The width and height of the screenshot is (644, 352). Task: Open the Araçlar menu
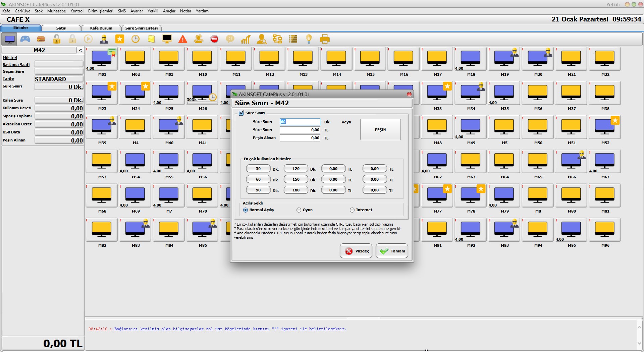(x=169, y=11)
